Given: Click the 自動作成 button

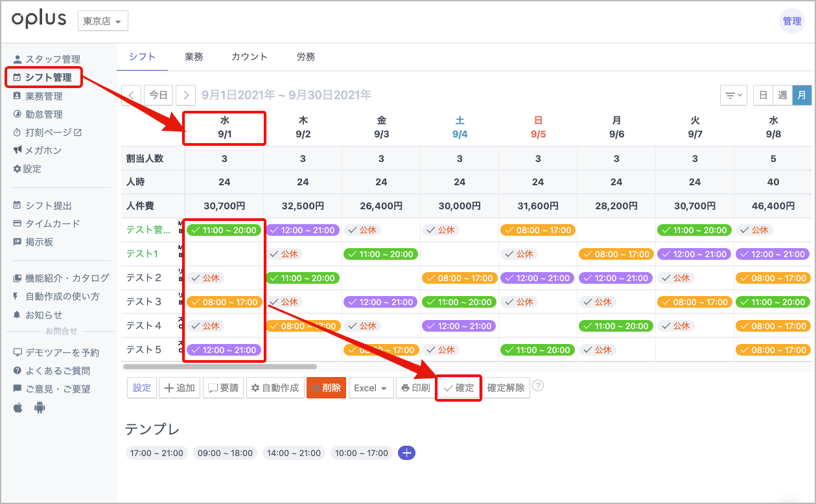Looking at the screenshot, I should pyautogui.click(x=275, y=388).
